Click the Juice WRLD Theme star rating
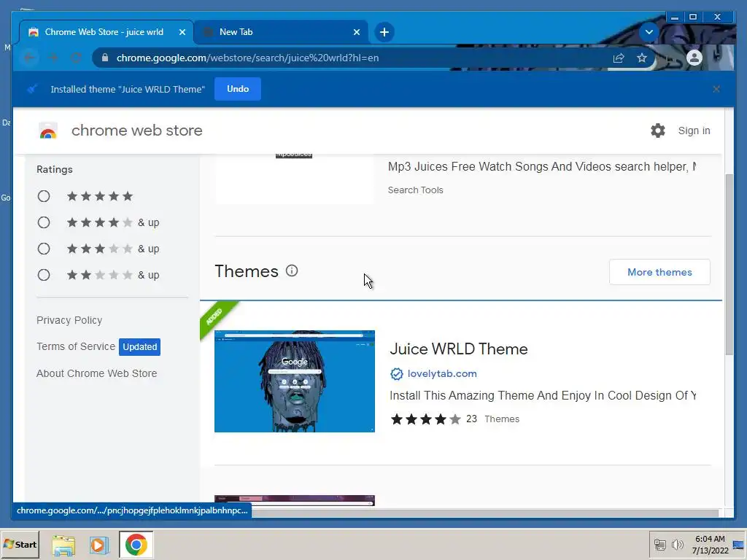747x560 pixels. (425, 419)
